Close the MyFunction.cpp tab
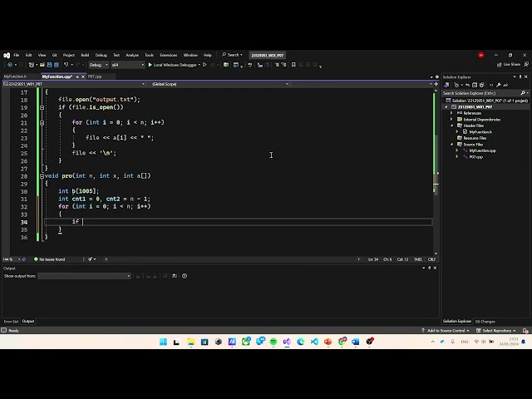The width and height of the screenshot is (532, 399). [83, 76]
